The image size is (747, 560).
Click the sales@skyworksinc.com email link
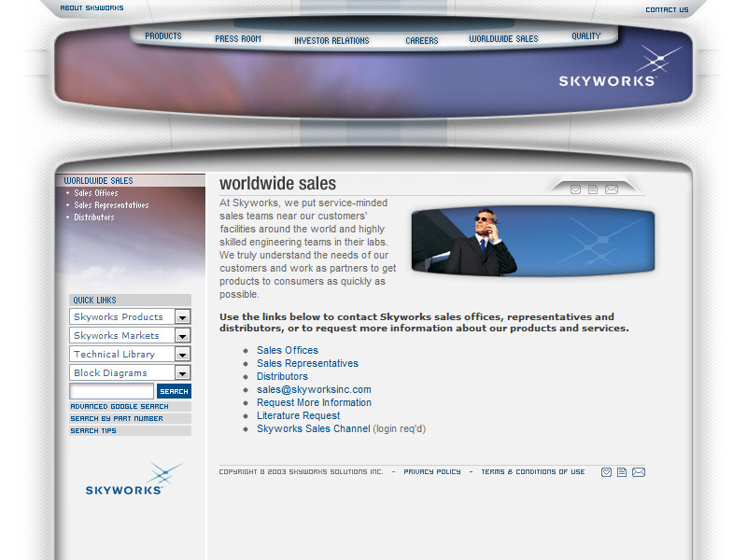[x=314, y=389]
